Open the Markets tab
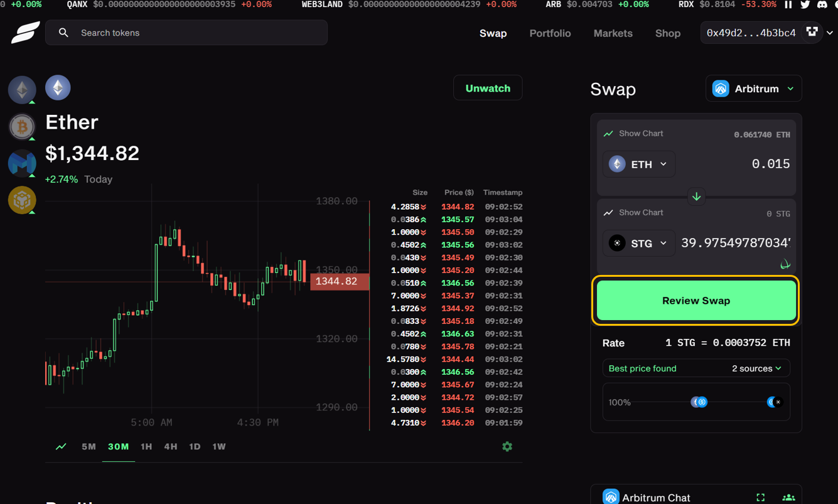The image size is (838, 504). coord(613,33)
